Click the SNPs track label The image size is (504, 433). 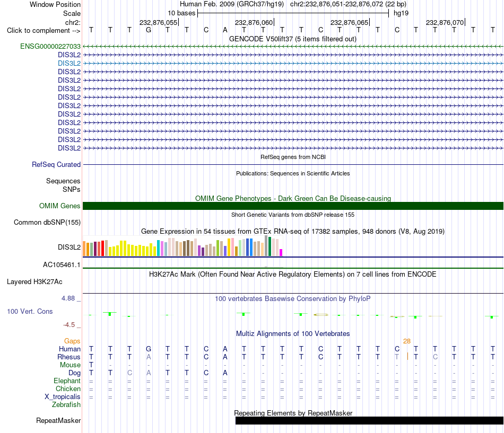click(x=72, y=190)
